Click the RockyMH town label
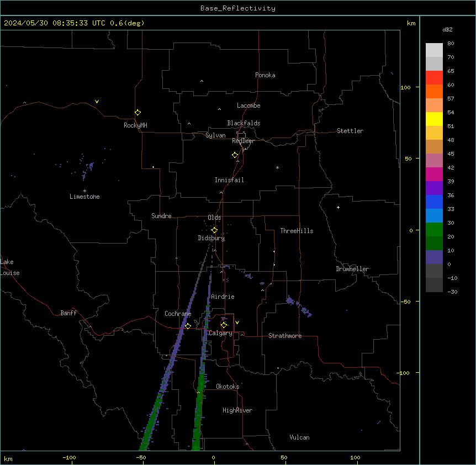The image size is (476, 465). 135,125
